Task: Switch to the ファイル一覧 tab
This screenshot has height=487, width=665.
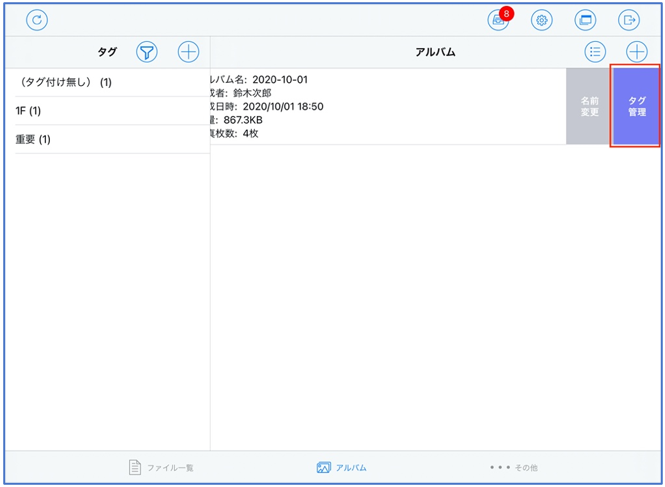Action: pos(161,467)
